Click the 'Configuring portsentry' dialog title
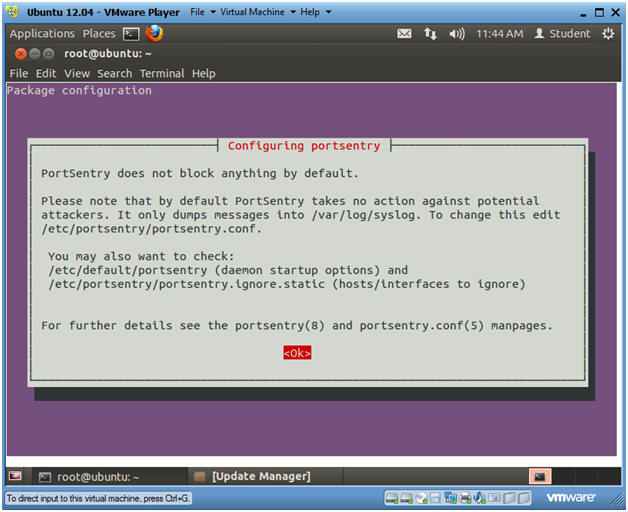The height and width of the screenshot is (512, 628). coord(304,146)
